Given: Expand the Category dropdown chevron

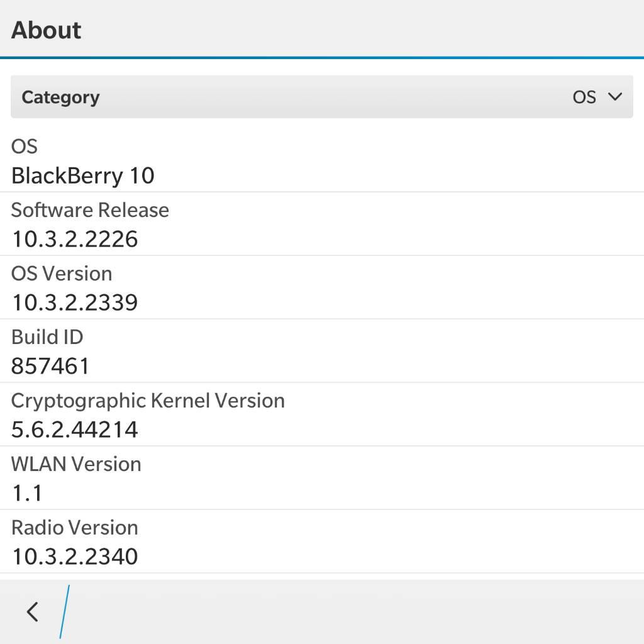Looking at the screenshot, I should point(614,97).
